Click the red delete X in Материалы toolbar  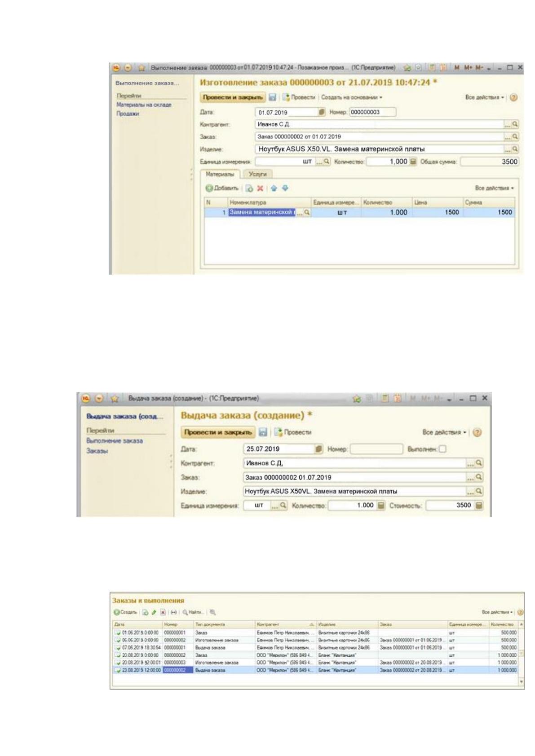click(x=260, y=188)
